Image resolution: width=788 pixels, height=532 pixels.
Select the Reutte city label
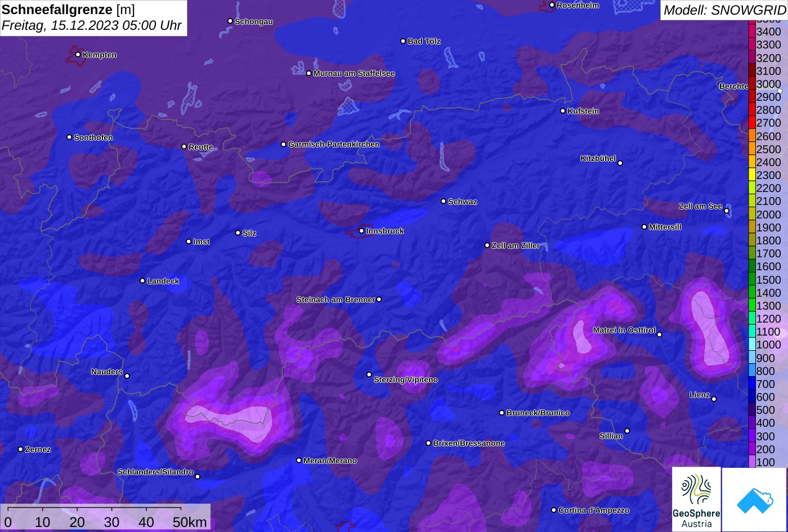pyautogui.click(x=201, y=147)
